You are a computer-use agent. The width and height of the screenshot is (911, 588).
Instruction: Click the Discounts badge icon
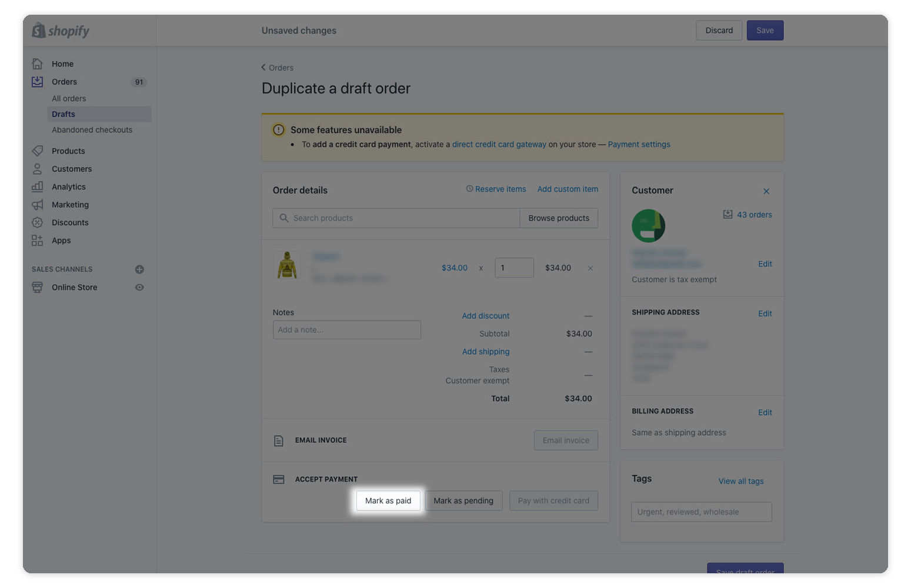38,222
